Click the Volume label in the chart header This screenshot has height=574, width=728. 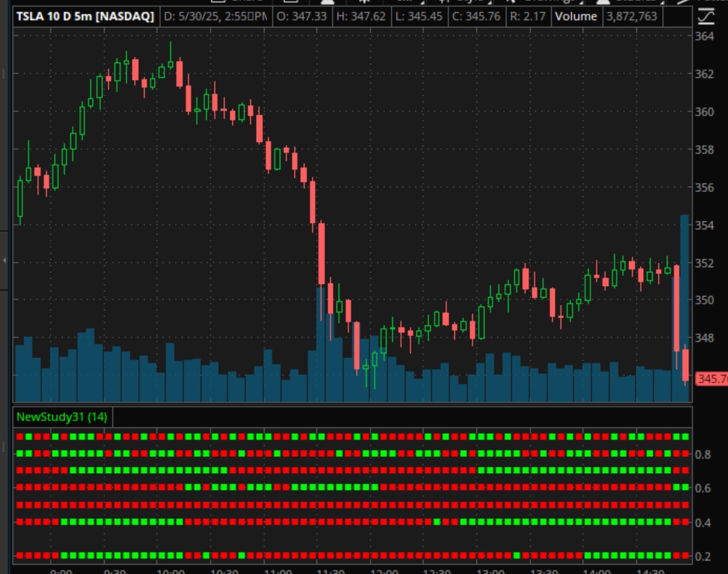click(576, 17)
